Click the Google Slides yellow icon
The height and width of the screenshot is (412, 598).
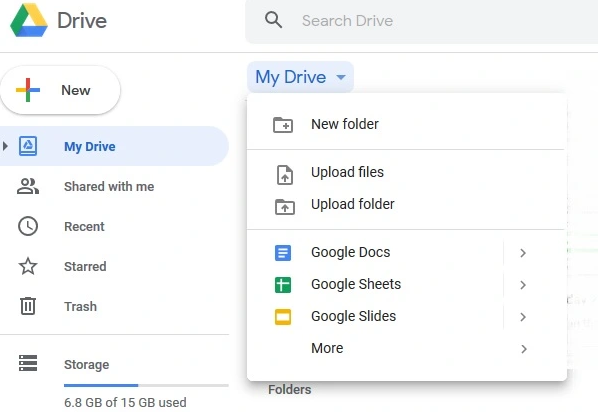[283, 317]
